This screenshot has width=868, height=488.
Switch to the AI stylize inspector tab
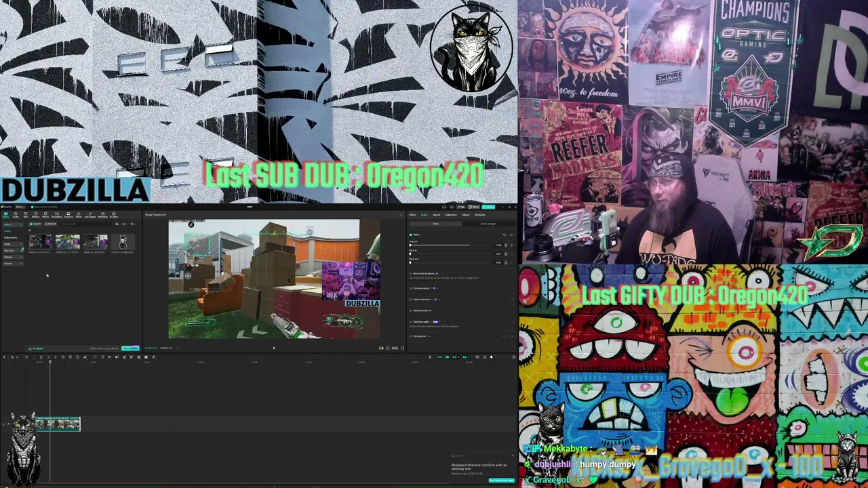coord(479,215)
